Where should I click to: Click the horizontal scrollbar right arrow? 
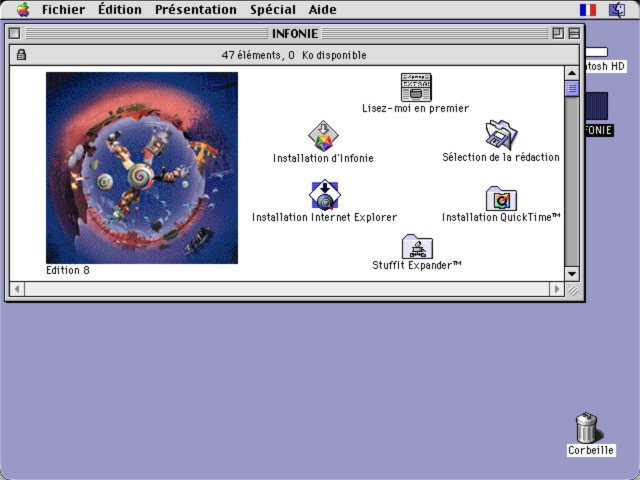click(557, 289)
